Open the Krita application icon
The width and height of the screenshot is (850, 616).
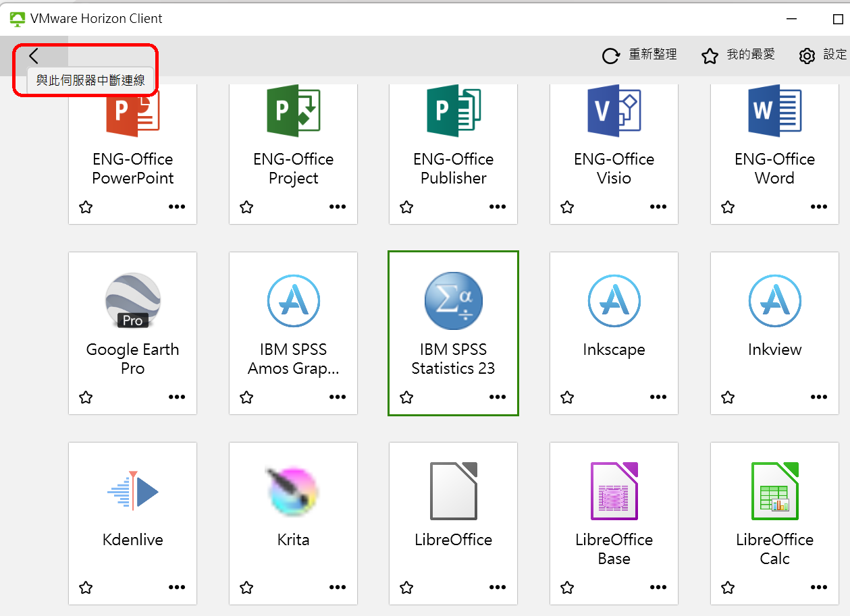(293, 491)
